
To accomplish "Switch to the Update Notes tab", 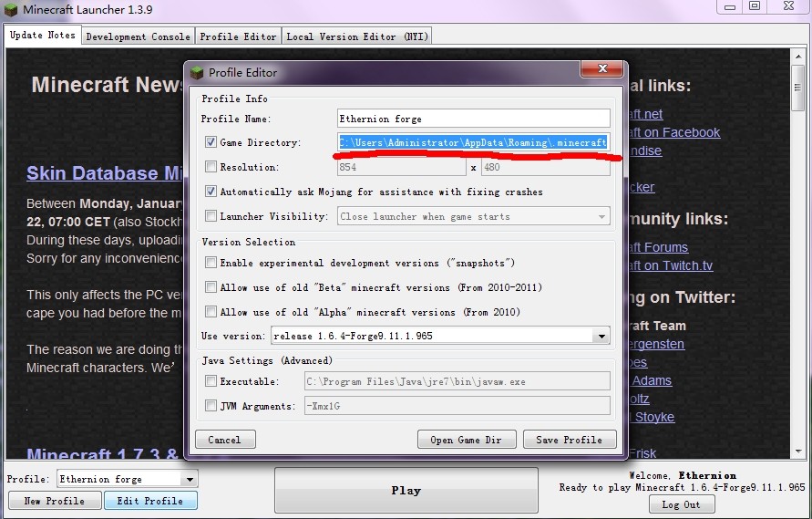I will point(43,36).
